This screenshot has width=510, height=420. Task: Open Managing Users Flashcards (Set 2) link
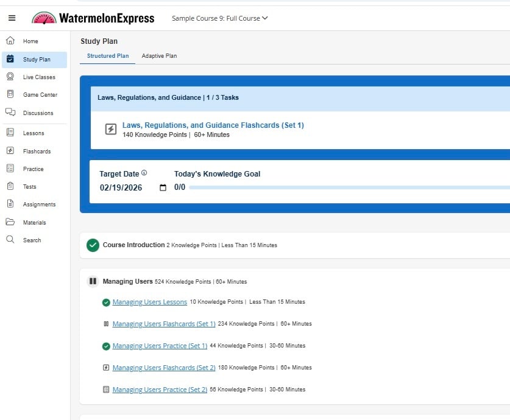(x=163, y=368)
